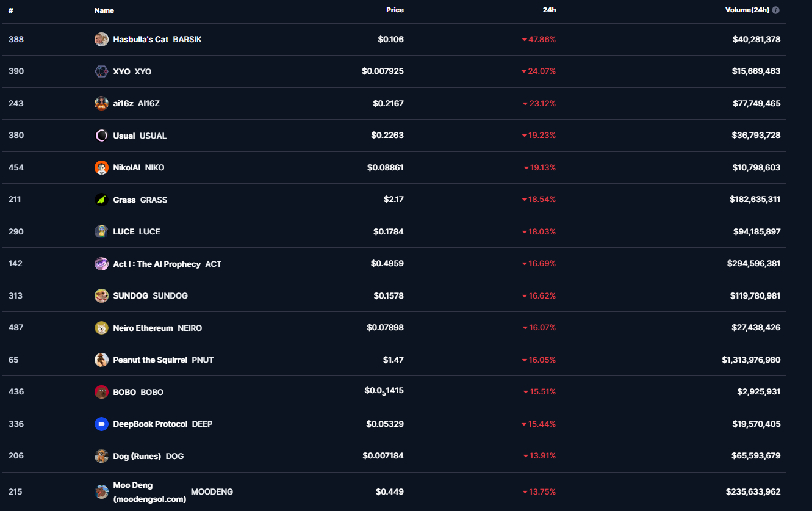Sort table by Price column header

[395, 10]
